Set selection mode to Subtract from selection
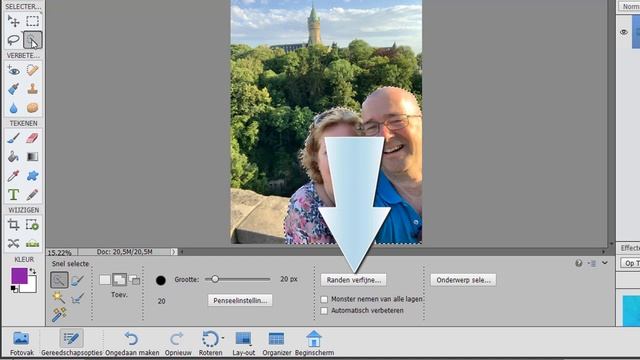The image size is (640, 360). point(134,280)
